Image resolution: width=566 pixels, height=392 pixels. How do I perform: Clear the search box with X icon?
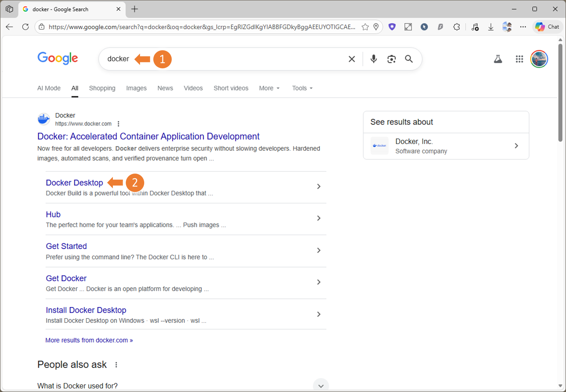[x=352, y=59]
